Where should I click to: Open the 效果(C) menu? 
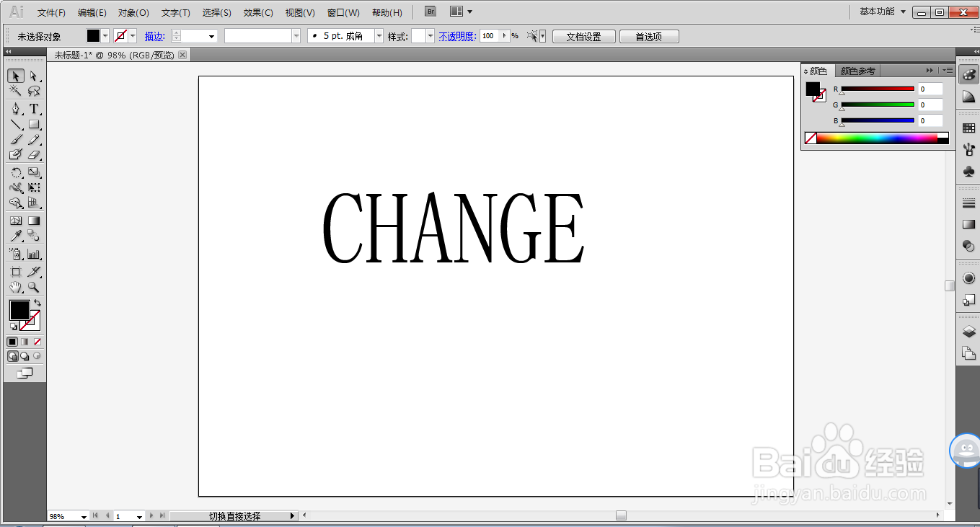(258, 13)
